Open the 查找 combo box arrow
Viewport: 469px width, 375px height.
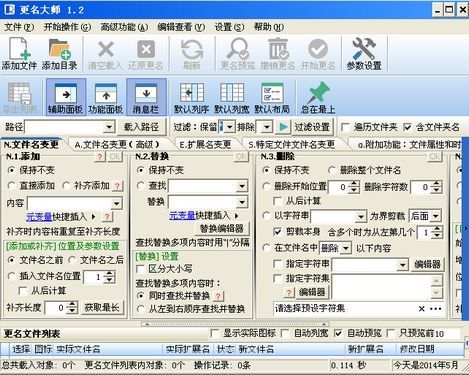[242, 186]
